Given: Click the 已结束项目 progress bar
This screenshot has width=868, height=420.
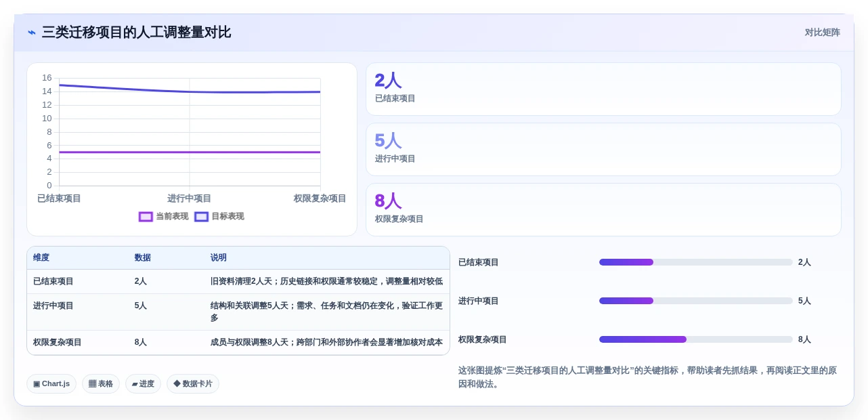Looking at the screenshot, I should (x=695, y=262).
